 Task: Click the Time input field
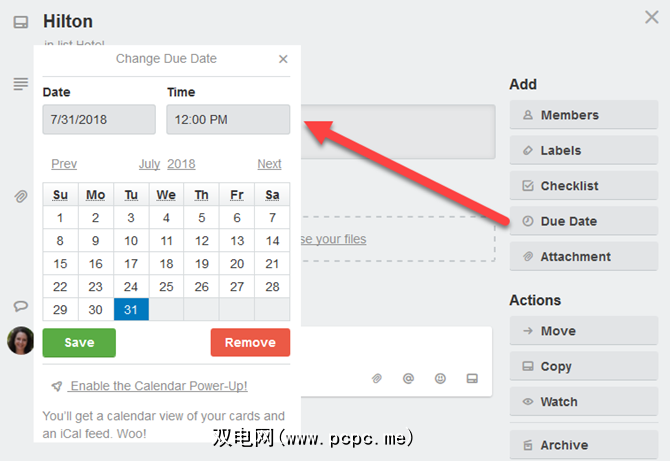(228, 120)
